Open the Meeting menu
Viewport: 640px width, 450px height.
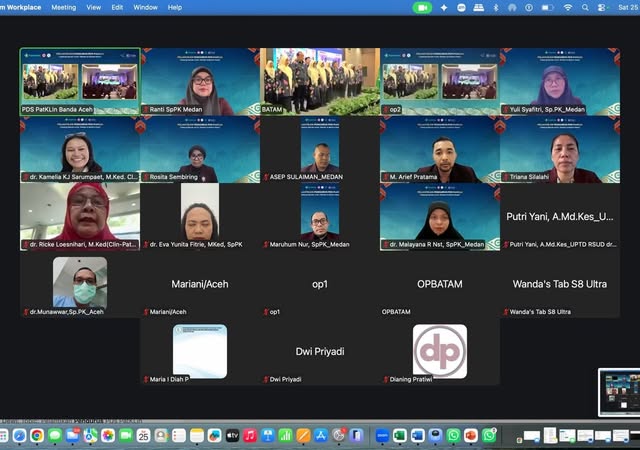point(64,7)
